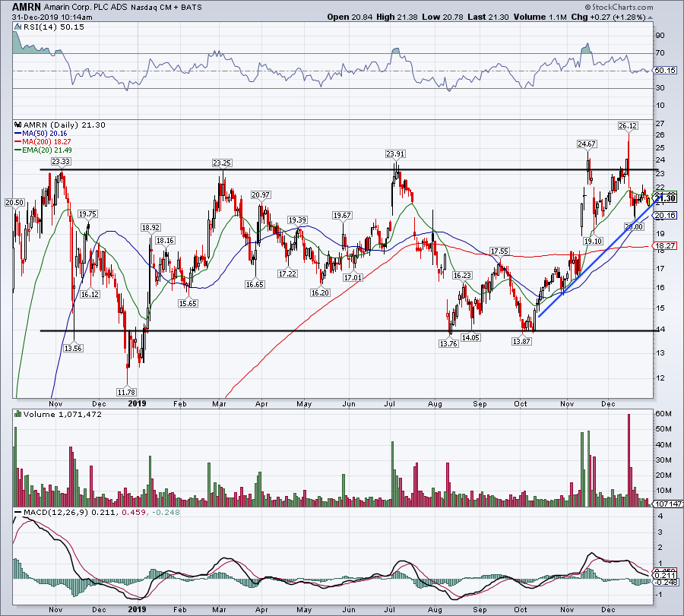Click the AMRN ticker symbol in header

[x=27, y=7]
